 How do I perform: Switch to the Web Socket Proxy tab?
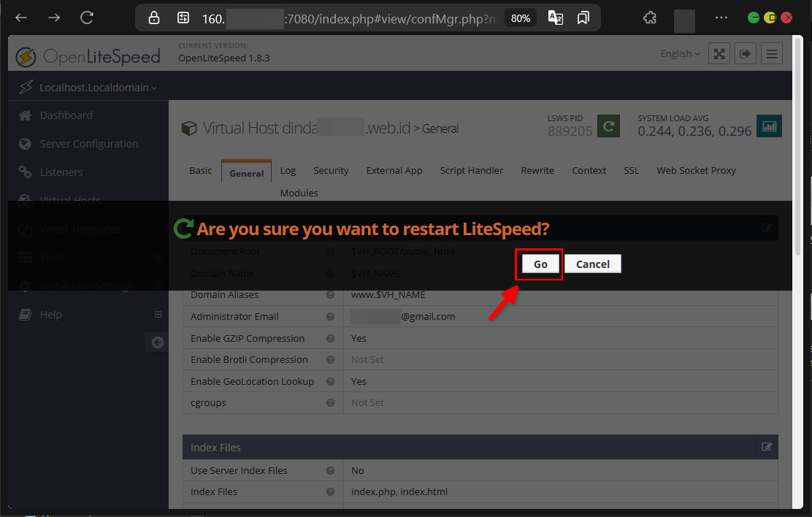coord(696,170)
